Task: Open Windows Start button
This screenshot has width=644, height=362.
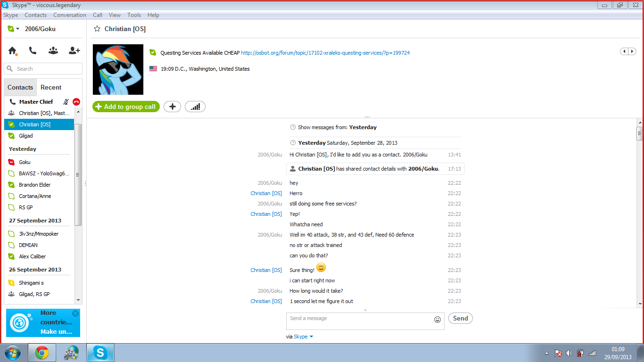Action: click(x=12, y=353)
